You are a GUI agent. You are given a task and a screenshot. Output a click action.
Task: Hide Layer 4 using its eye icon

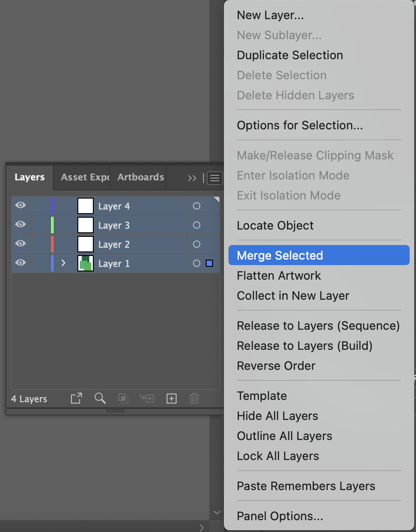point(20,206)
